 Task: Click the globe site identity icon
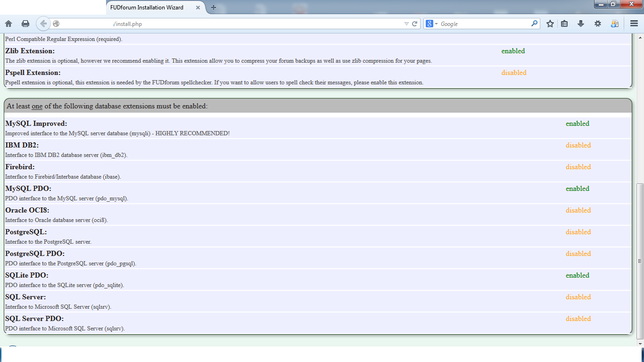pyautogui.click(x=56, y=24)
